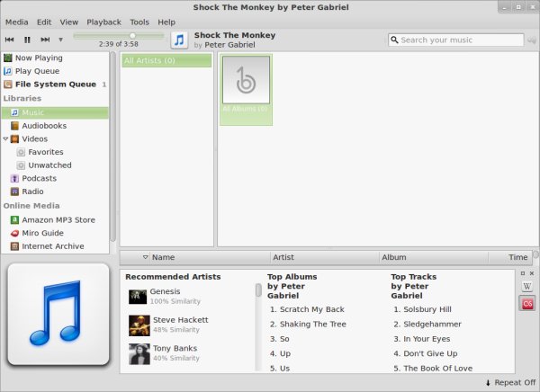Screen dimensions: 540x392
Task: Sort tracks by the Time column
Action: point(510,257)
